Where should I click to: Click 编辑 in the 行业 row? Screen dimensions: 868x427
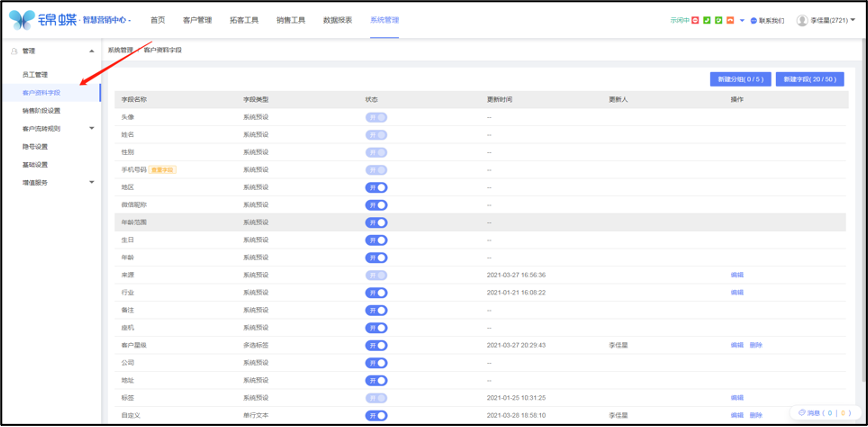737,292
